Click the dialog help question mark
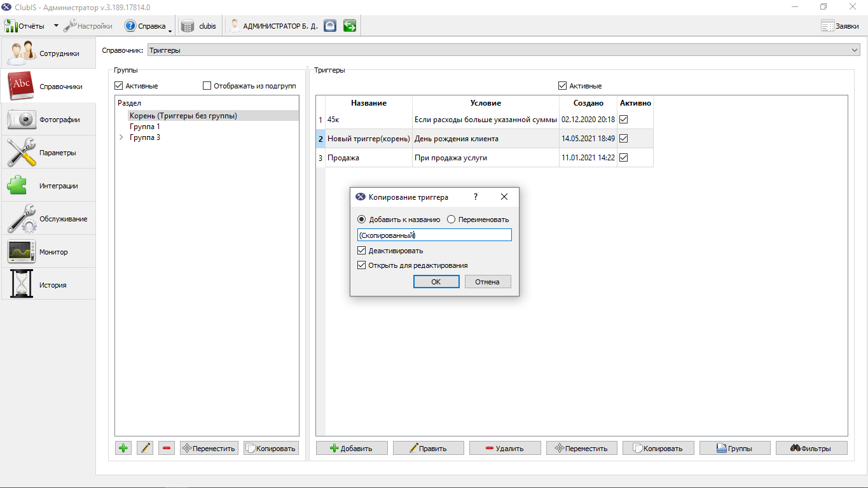The image size is (868, 488). coord(476,197)
